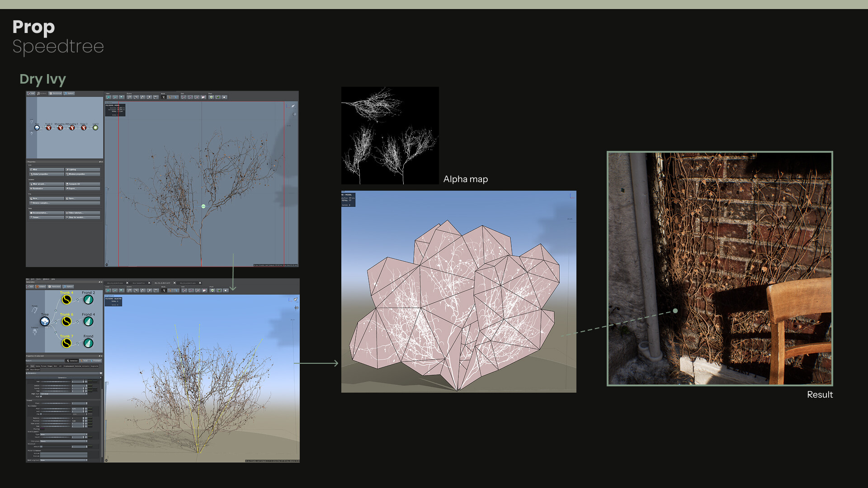Click the Lighting button
Viewport: 868px width, 488px height.
83,169
